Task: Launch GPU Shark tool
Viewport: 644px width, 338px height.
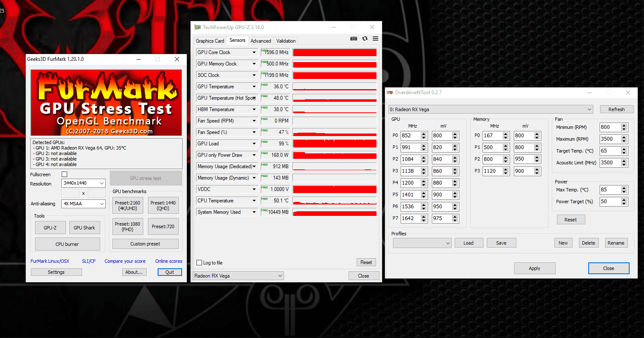Action: [85, 227]
